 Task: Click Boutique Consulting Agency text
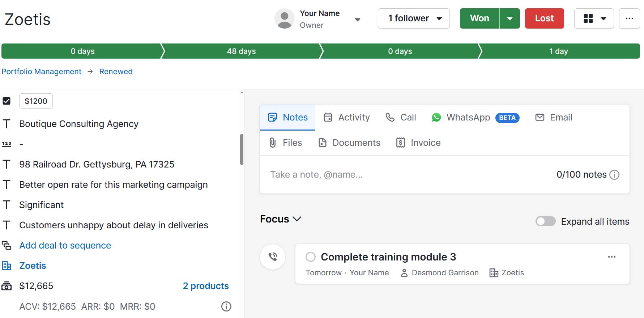(x=79, y=124)
